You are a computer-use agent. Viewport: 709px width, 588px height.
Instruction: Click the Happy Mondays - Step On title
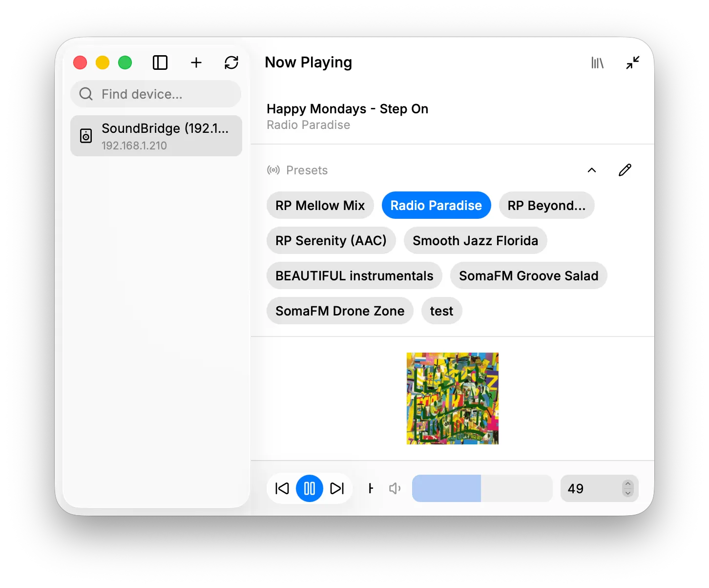(348, 109)
